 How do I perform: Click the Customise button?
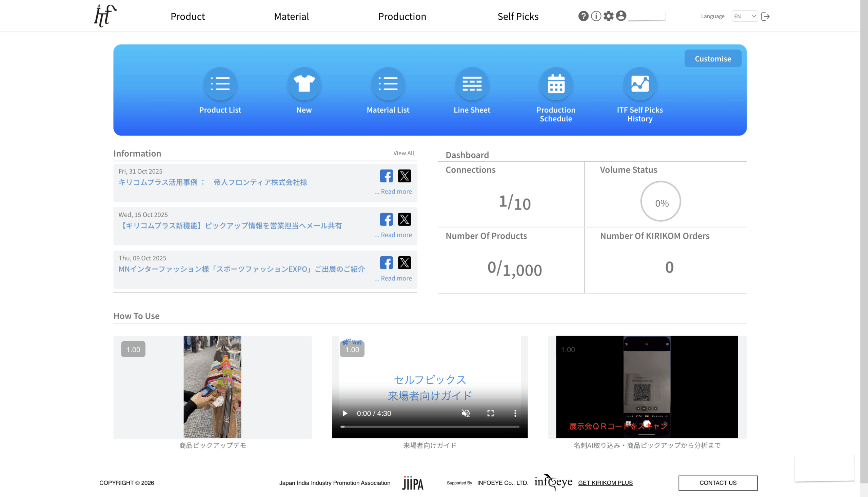[x=713, y=58]
